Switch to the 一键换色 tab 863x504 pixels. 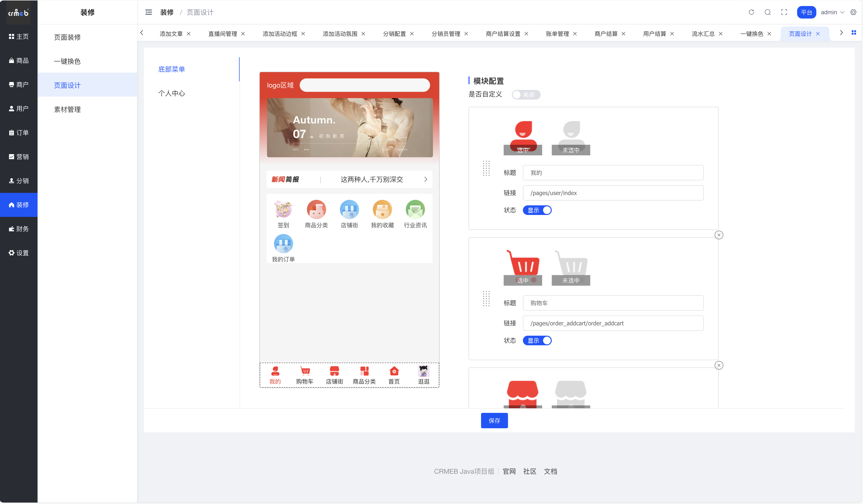pyautogui.click(x=751, y=34)
